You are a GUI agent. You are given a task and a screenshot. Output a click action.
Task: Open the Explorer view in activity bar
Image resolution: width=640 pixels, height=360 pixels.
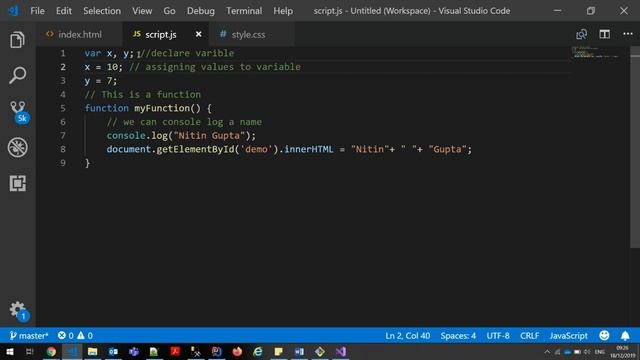(x=17, y=40)
